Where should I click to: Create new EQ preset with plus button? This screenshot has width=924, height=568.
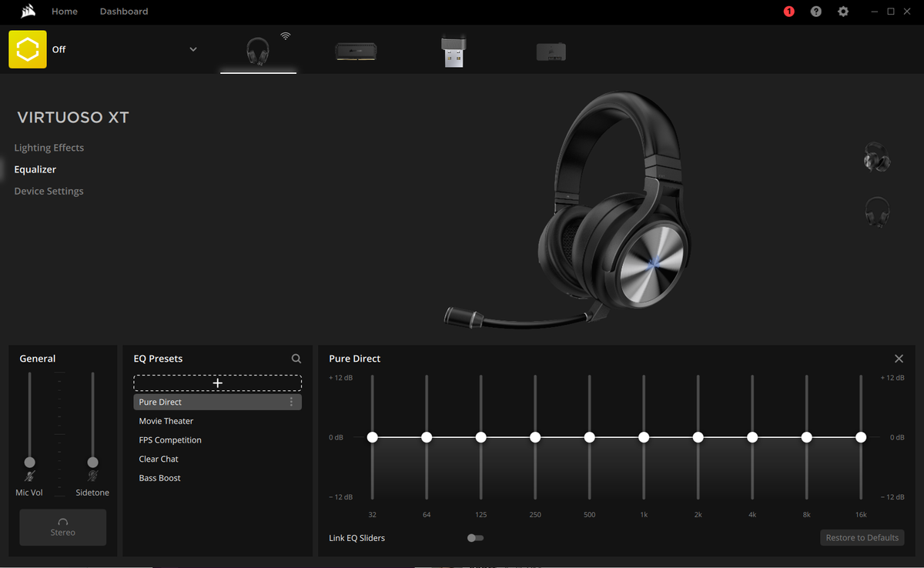pyautogui.click(x=217, y=383)
